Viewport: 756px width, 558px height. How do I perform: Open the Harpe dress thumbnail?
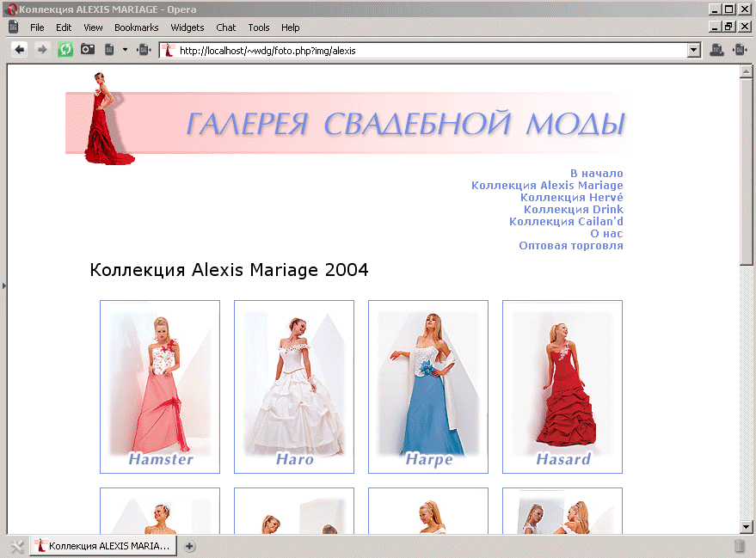coord(428,387)
